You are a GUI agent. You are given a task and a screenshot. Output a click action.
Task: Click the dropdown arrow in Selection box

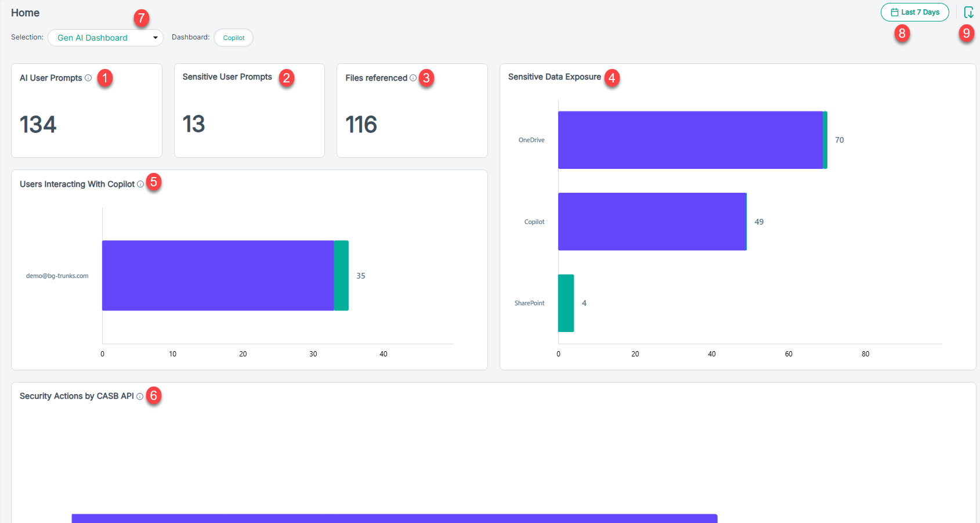(x=156, y=38)
